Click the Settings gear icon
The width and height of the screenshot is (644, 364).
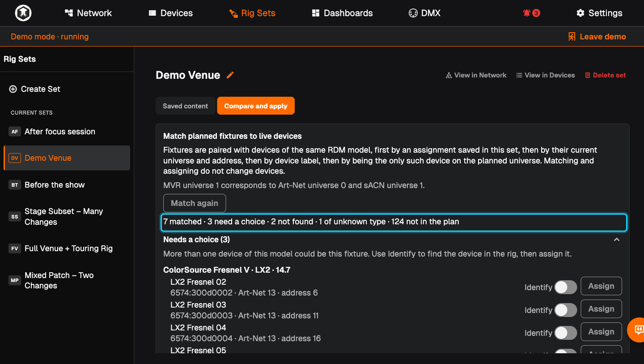[580, 13]
